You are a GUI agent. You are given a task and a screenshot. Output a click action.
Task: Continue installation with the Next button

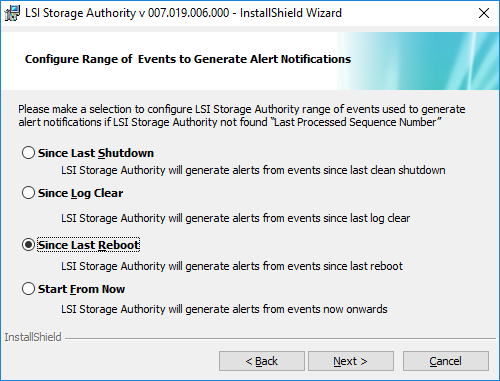click(x=351, y=361)
